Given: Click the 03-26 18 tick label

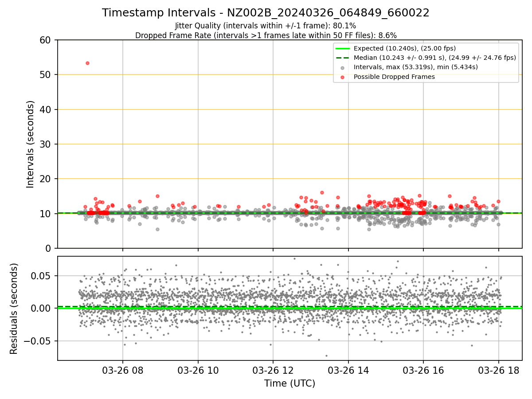Looking at the screenshot, I should coord(498,370).
